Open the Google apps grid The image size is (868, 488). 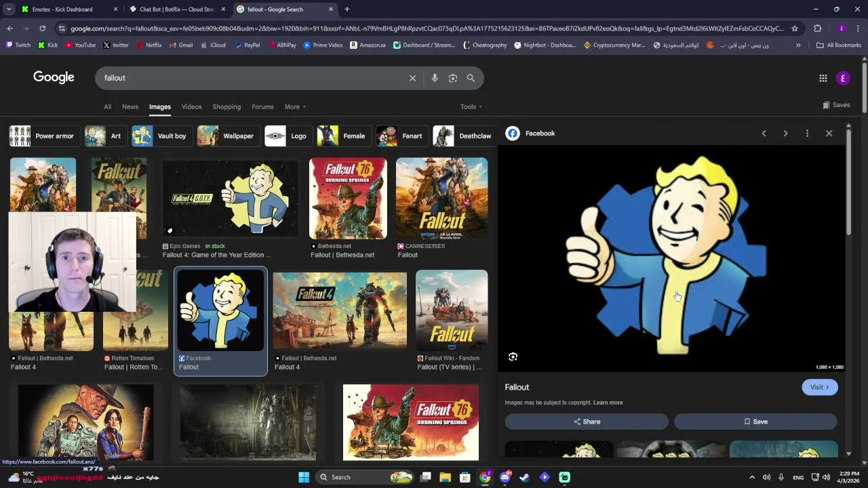coord(823,78)
